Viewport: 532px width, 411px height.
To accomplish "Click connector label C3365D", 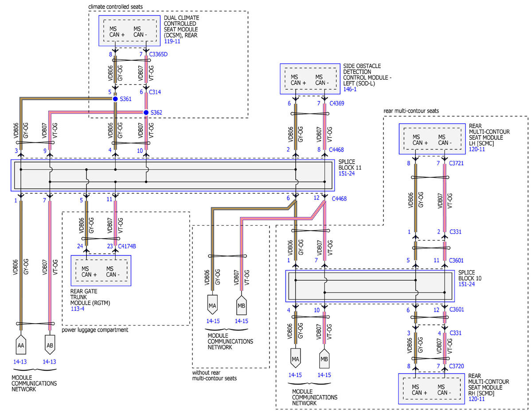I will (x=159, y=55).
